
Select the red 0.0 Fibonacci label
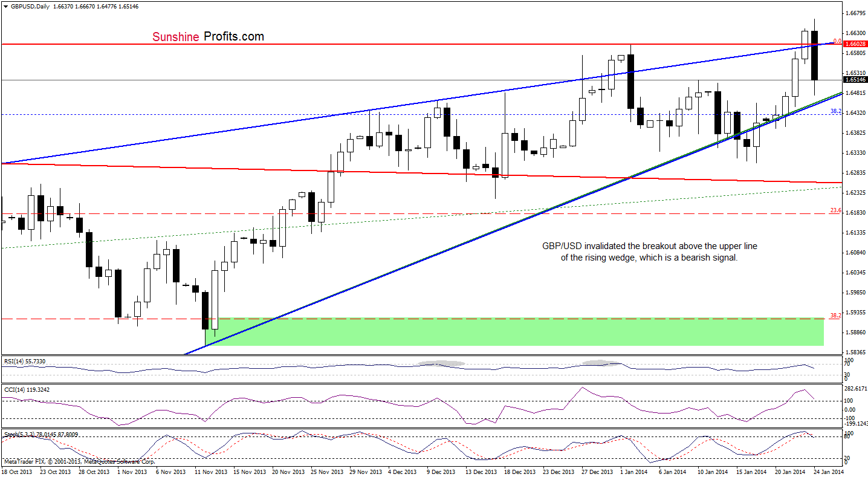(837, 41)
